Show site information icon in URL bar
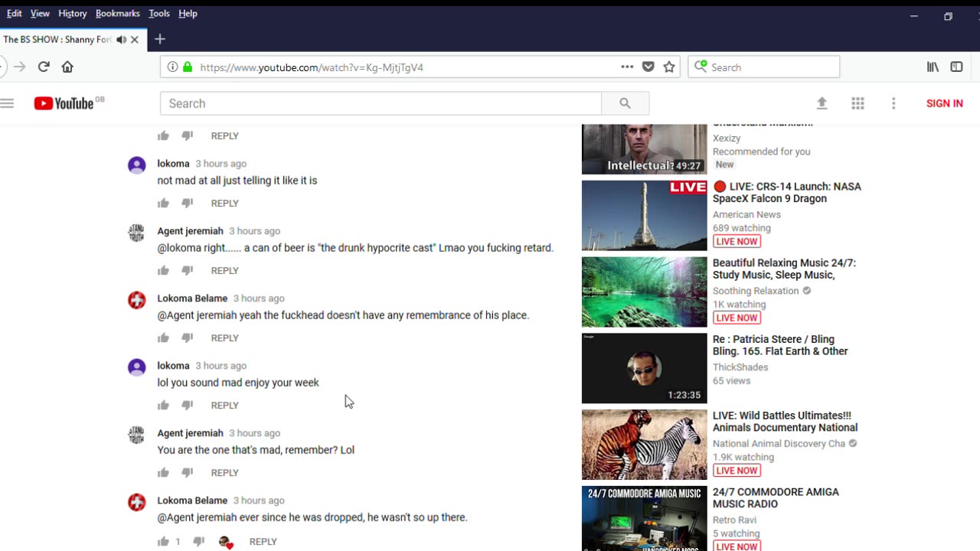Screen dimensions: 980x551 [172, 67]
